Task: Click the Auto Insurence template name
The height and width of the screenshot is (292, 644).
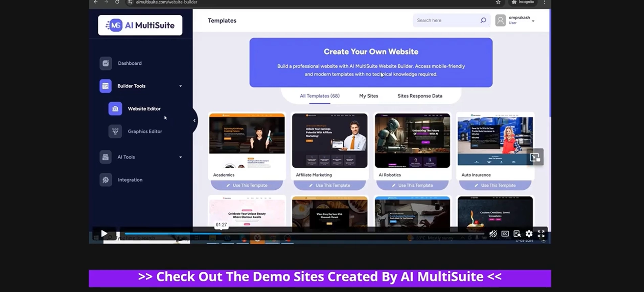Action: point(476,175)
